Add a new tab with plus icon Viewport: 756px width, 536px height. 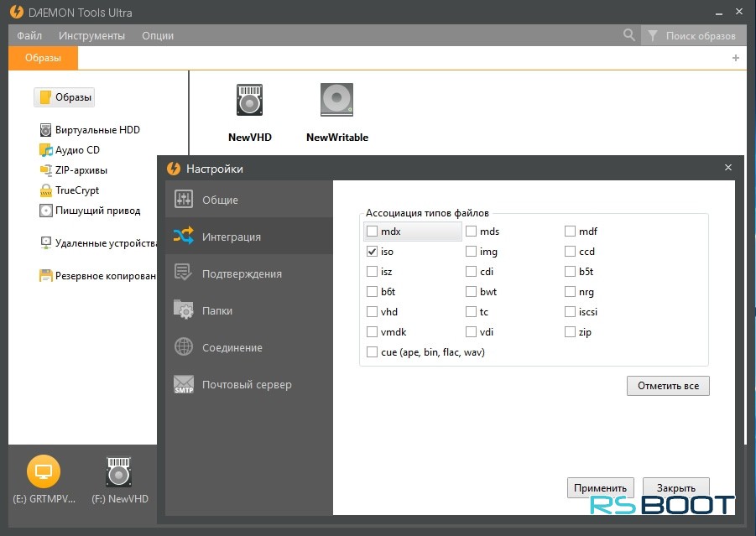coord(735,58)
